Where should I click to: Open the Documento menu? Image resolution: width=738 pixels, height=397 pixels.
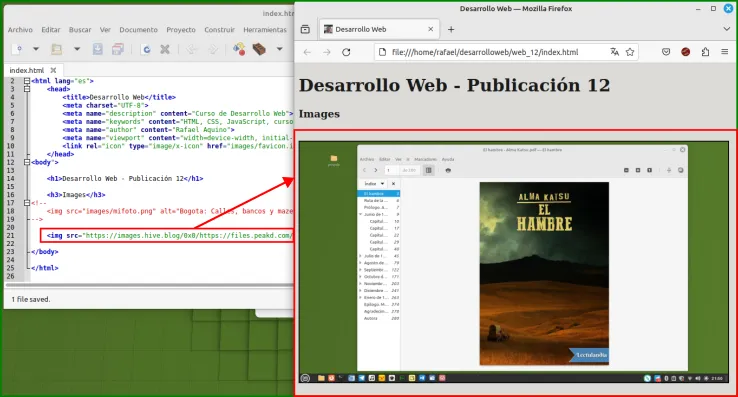pyautogui.click(x=138, y=30)
